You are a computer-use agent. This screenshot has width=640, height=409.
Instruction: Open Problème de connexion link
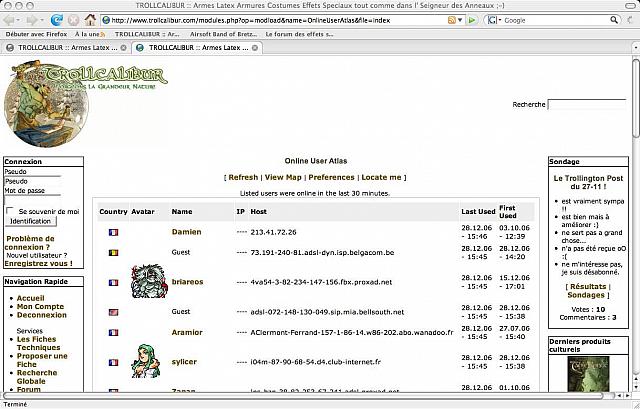30,243
